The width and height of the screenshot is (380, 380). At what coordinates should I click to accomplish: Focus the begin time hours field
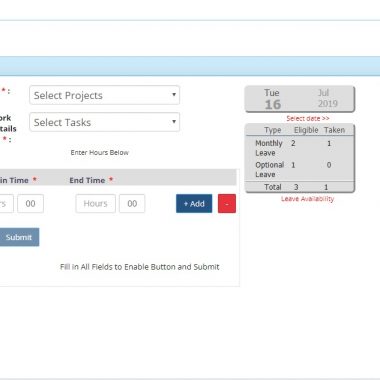[x=6, y=203]
